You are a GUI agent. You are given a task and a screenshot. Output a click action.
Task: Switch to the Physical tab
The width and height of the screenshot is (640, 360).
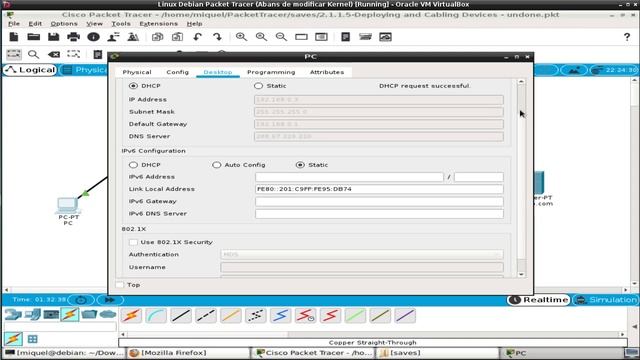click(x=137, y=72)
